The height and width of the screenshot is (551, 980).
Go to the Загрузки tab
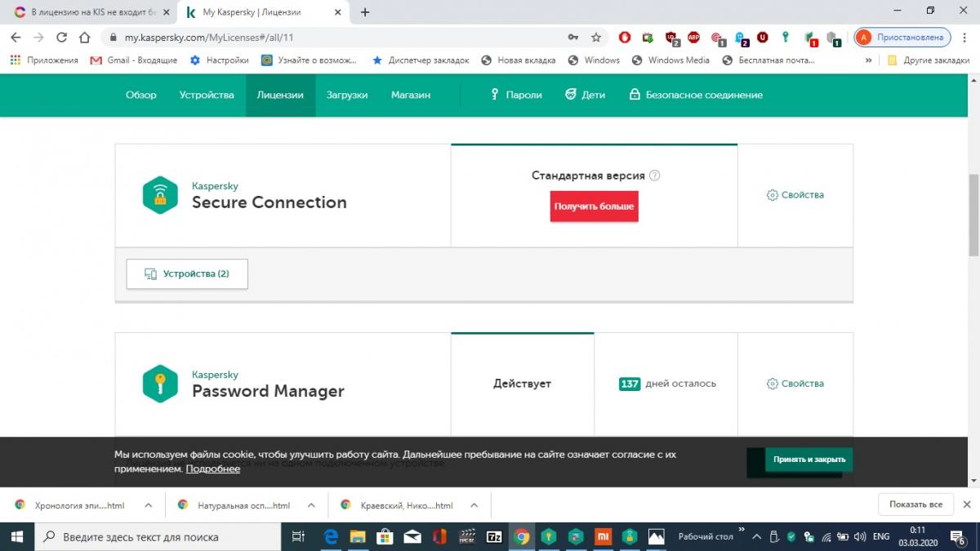347,95
